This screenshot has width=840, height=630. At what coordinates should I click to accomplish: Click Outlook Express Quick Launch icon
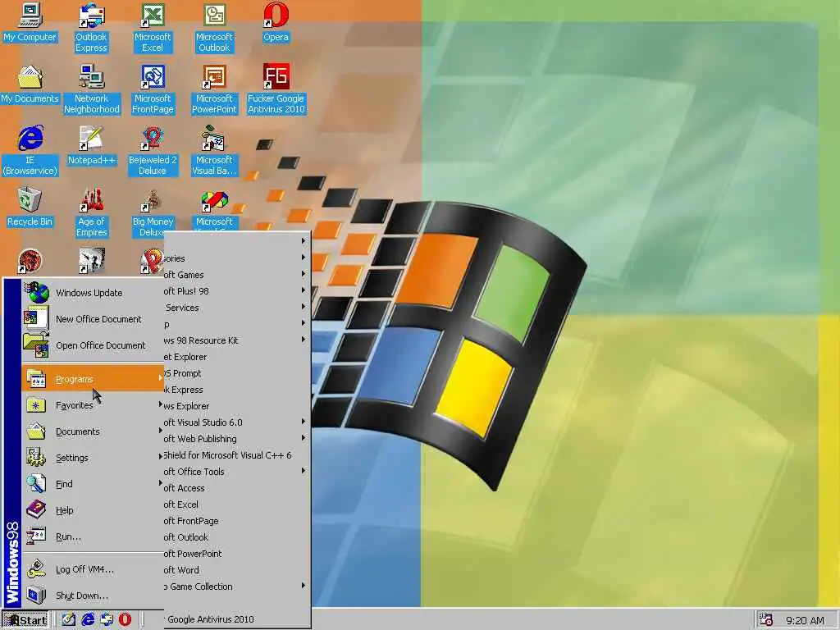106,620
